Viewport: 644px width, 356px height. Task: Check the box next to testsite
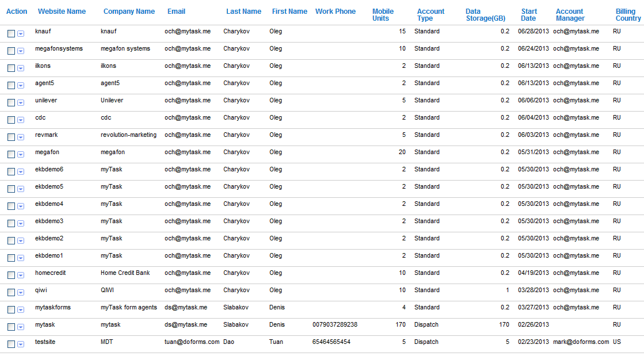click(11, 344)
